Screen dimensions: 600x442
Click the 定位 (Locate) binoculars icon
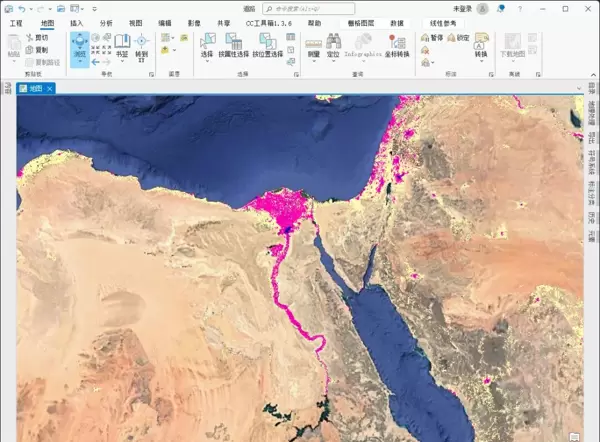click(x=334, y=45)
